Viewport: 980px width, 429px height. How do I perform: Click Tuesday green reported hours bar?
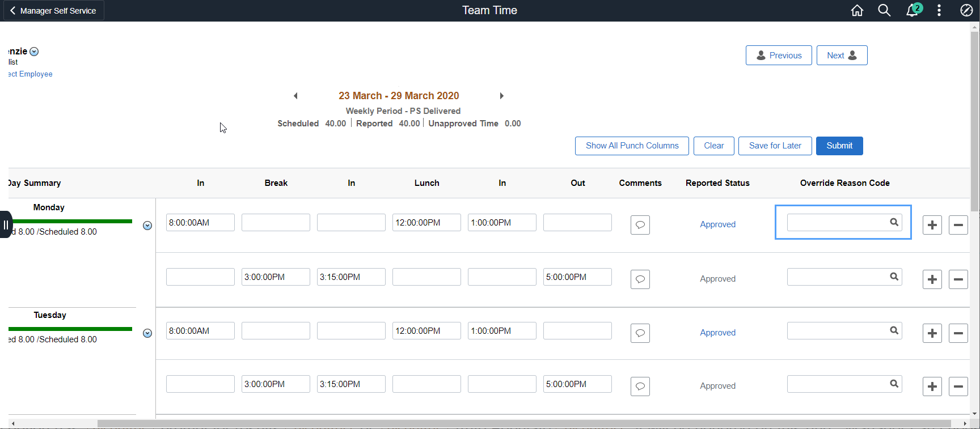pyautogui.click(x=70, y=329)
